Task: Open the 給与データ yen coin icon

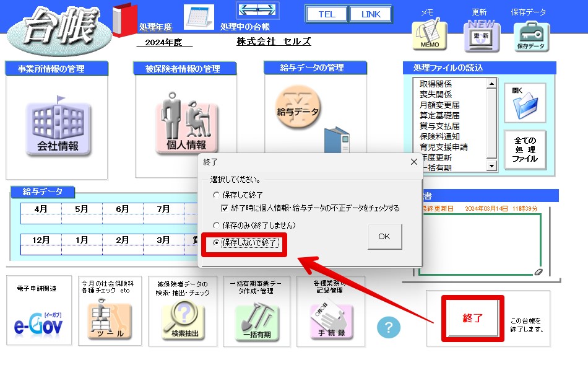Action: click(298, 107)
